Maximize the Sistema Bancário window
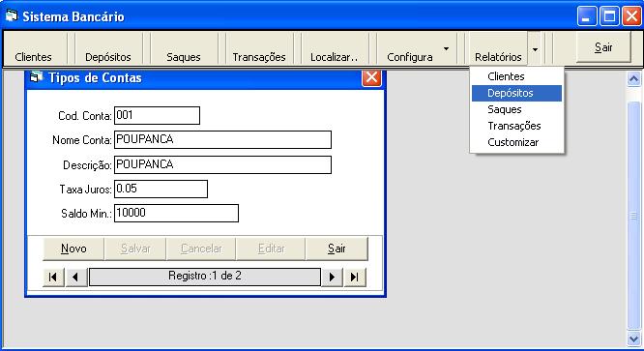 click(x=609, y=16)
